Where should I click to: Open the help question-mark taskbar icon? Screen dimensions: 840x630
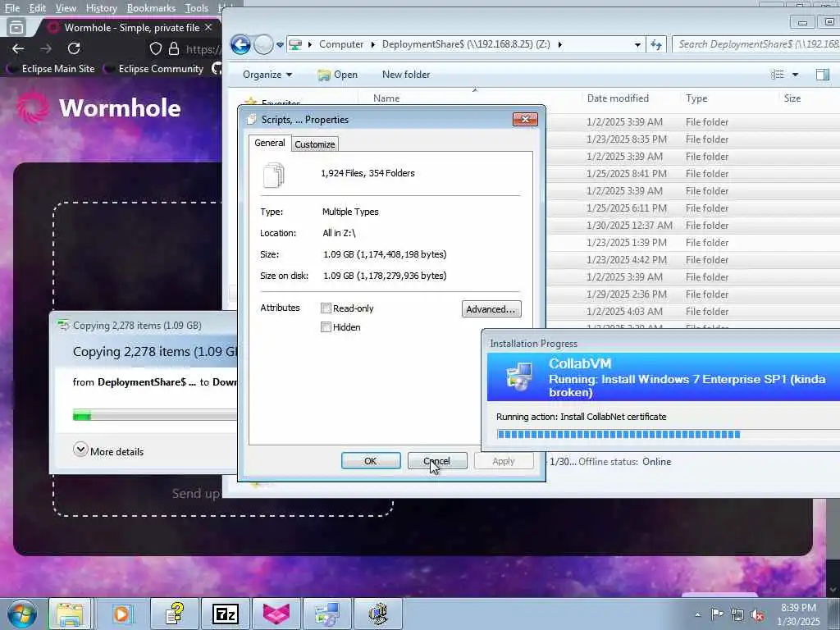pyautogui.click(x=175, y=614)
